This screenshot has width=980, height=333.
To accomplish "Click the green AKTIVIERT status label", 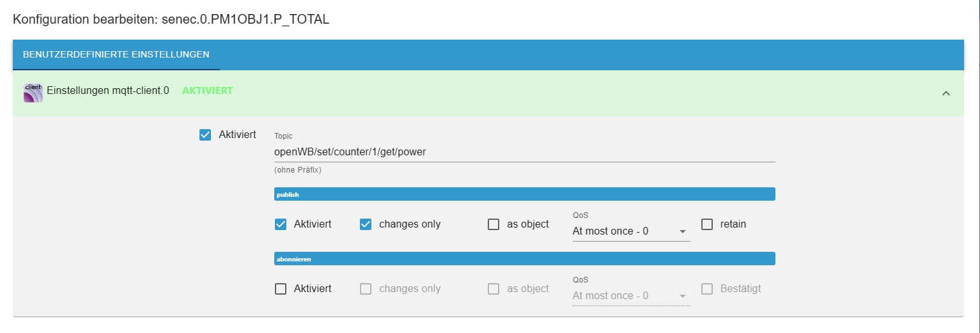I will (208, 91).
